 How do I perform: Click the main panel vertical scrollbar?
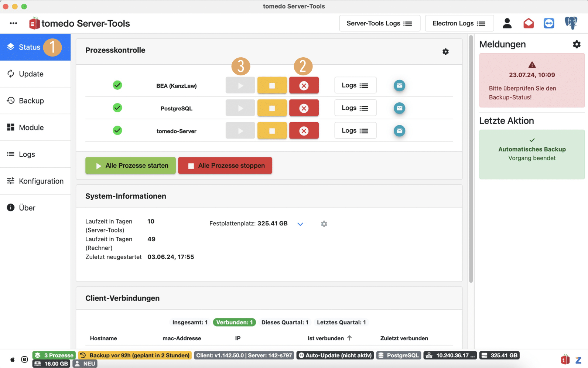471,159
